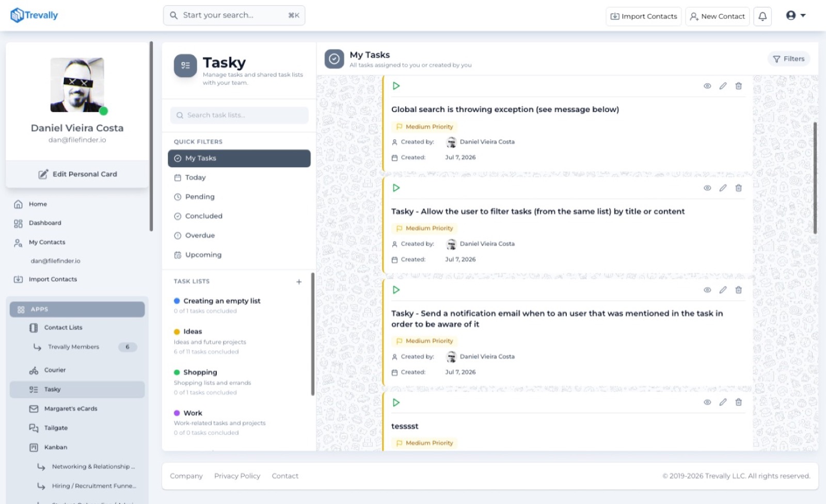Screen dimensions: 826x504
Task: Select My Tasks quick filter
Action: (239, 158)
